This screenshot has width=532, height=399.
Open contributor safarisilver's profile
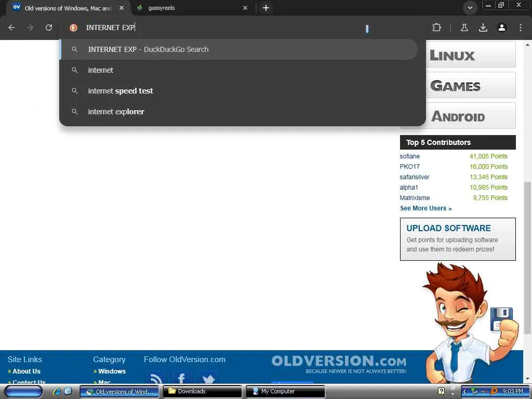coord(415,177)
